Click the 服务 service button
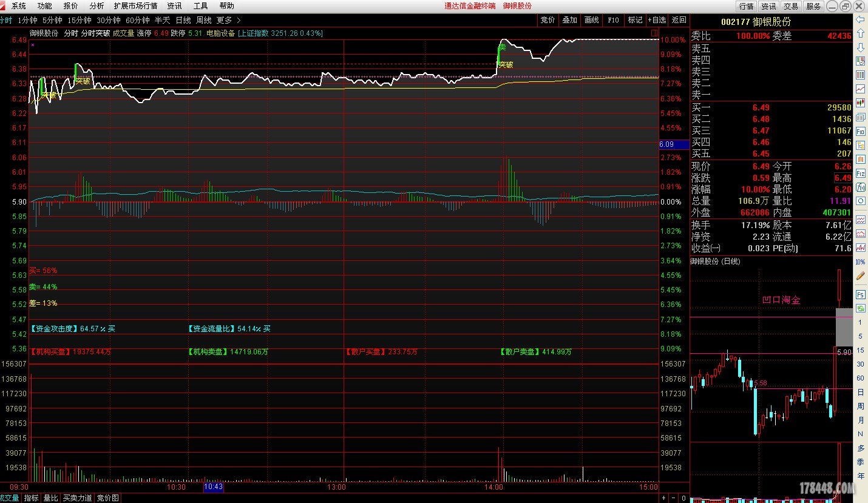 click(813, 6)
